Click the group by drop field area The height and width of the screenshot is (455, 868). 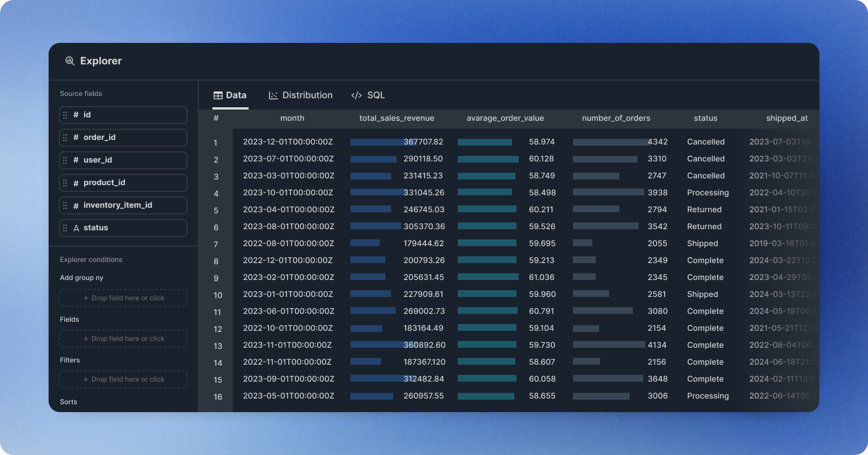click(x=123, y=298)
